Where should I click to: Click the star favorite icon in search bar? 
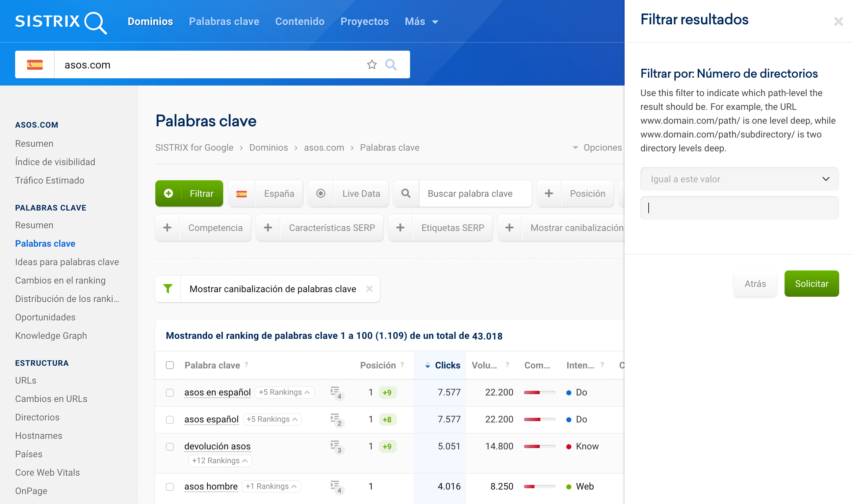click(372, 64)
